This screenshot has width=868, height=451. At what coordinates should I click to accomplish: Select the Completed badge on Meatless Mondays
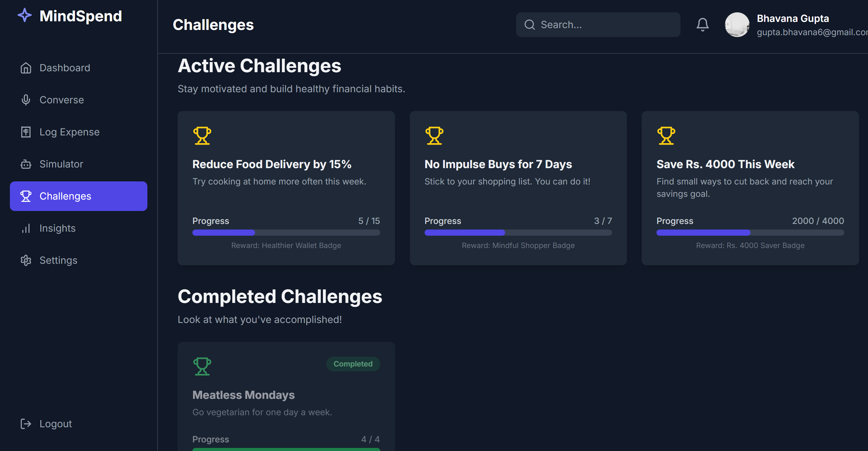coord(353,364)
